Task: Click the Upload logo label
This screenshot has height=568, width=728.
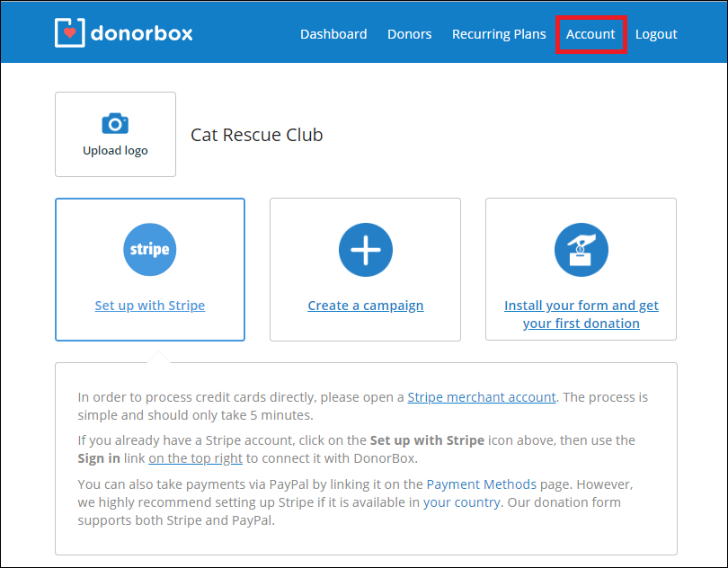Action: coord(115,151)
